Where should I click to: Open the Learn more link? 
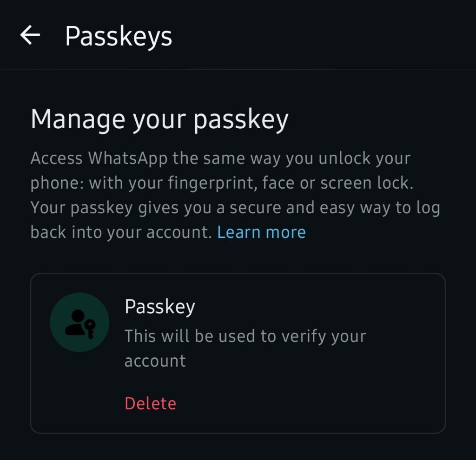tap(261, 232)
